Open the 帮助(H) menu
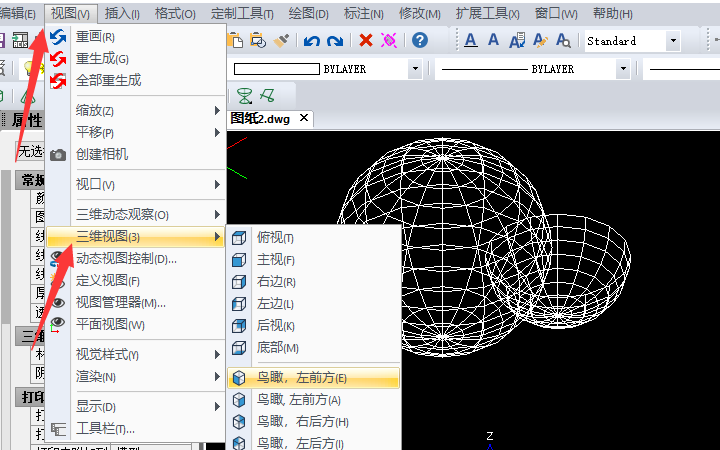The height and width of the screenshot is (450, 720). click(x=613, y=14)
